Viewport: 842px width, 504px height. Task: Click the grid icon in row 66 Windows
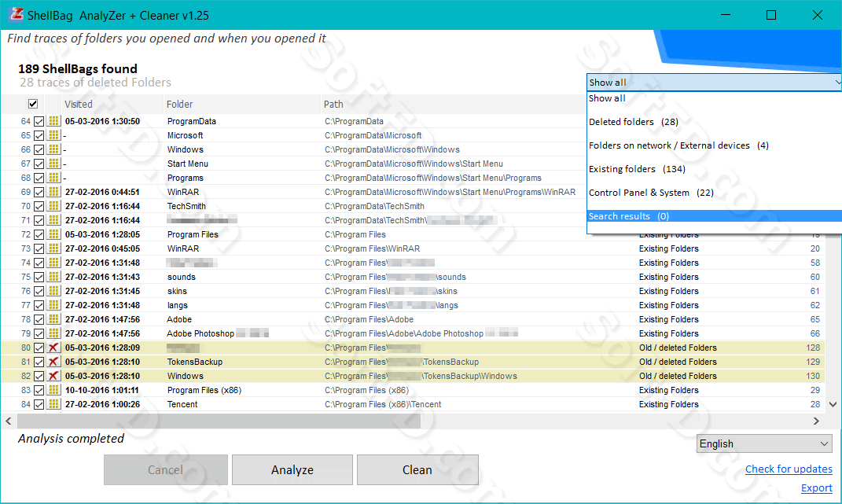pos(53,149)
